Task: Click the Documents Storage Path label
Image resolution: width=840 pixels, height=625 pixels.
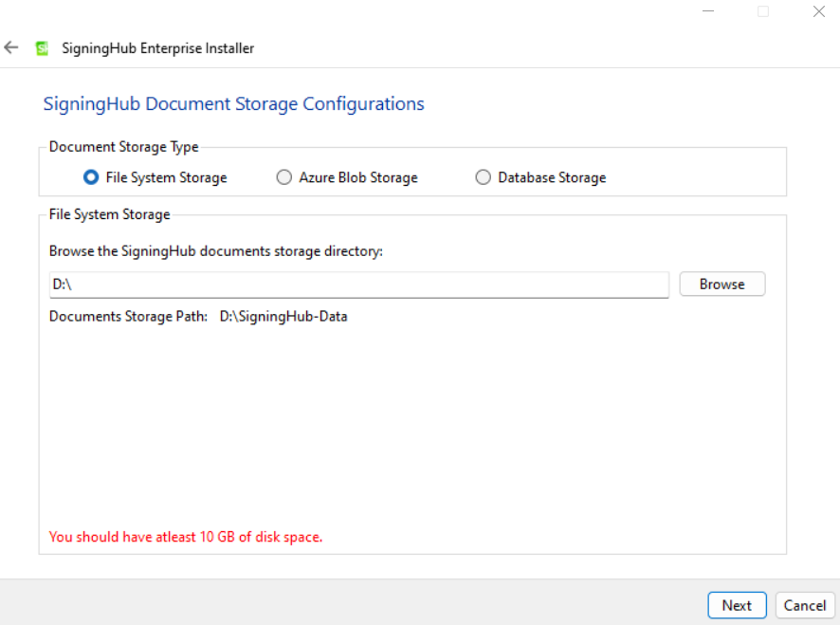Action: 129,316
